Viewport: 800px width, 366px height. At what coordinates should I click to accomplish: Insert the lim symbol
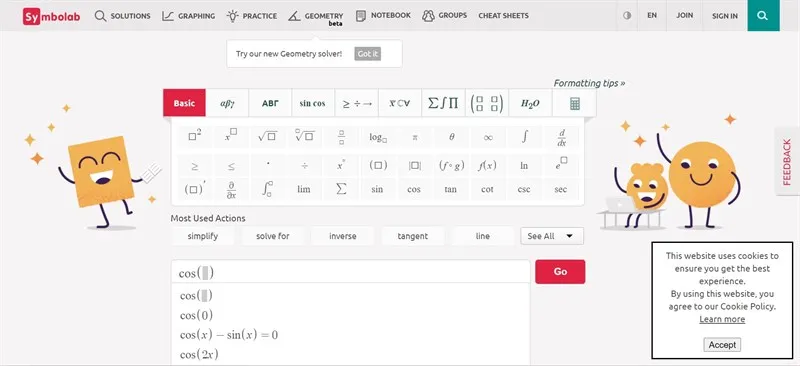click(x=305, y=189)
